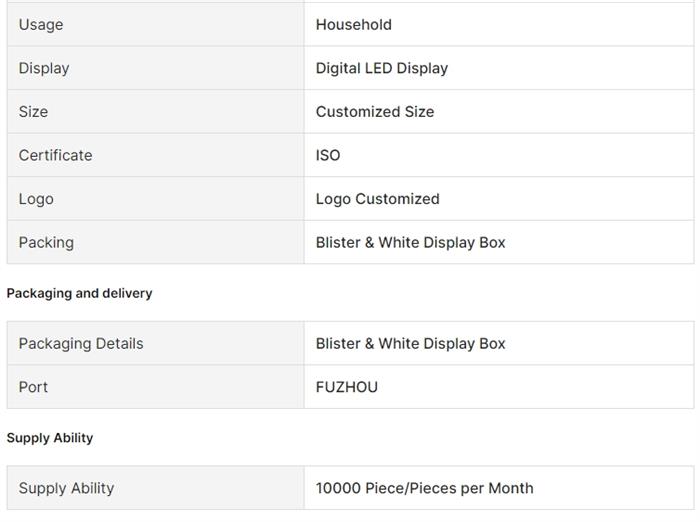Click the bold "Supply Ability" section heading
The width and height of the screenshot is (700, 522).
pyautogui.click(x=50, y=438)
